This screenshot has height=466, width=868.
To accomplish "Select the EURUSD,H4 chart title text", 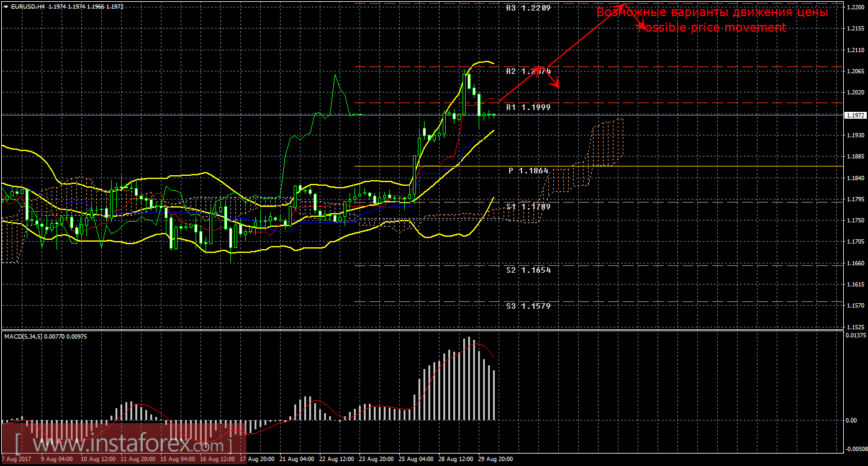I will 27,6.
